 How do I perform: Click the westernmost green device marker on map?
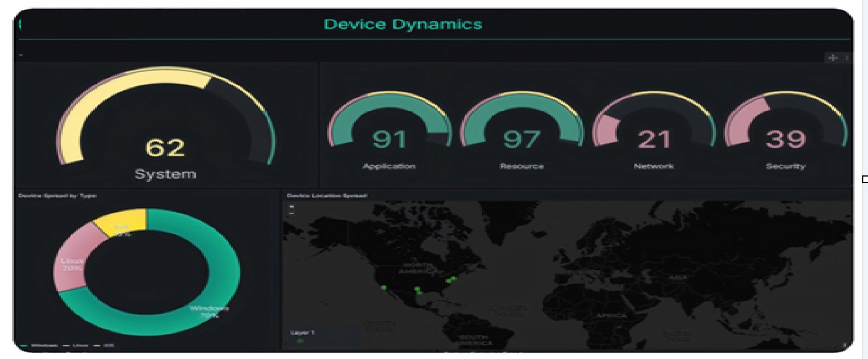(384, 287)
